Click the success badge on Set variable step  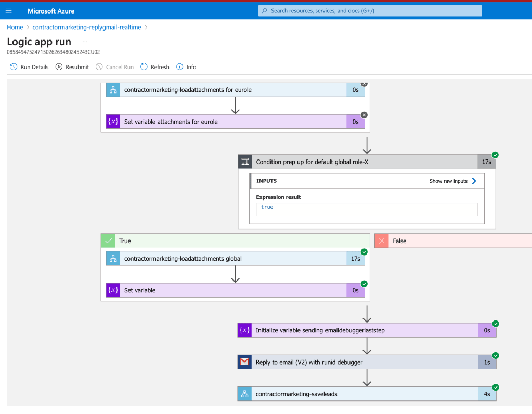click(x=364, y=284)
